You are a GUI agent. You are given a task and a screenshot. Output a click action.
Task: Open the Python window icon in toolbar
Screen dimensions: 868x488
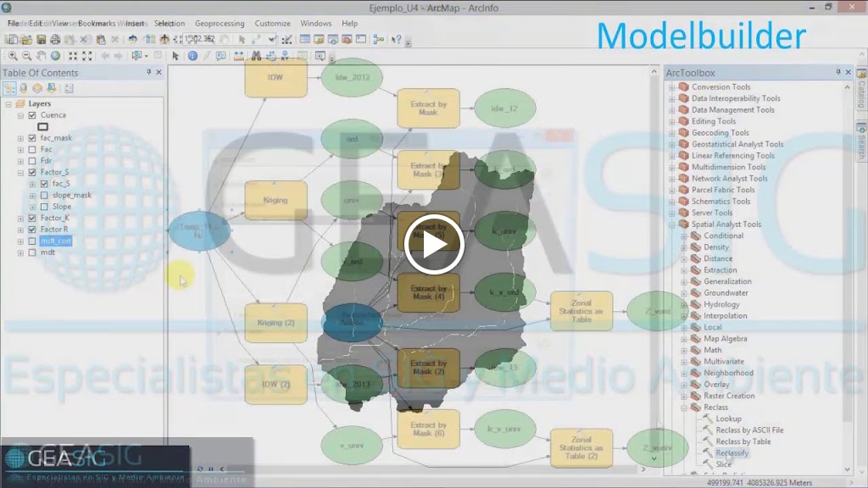(x=361, y=39)
